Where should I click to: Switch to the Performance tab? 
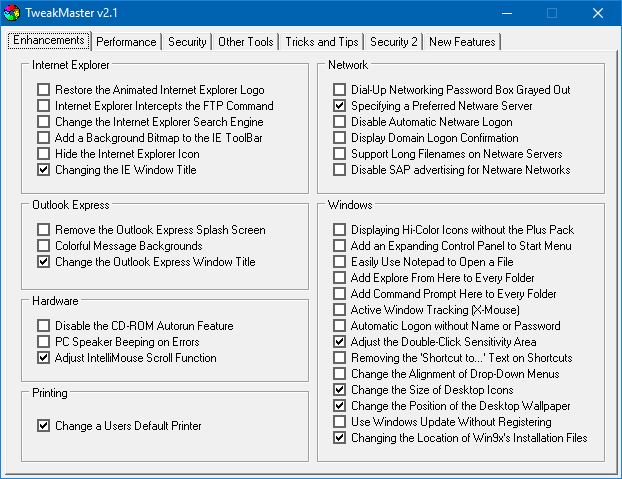tap(126, 42)
